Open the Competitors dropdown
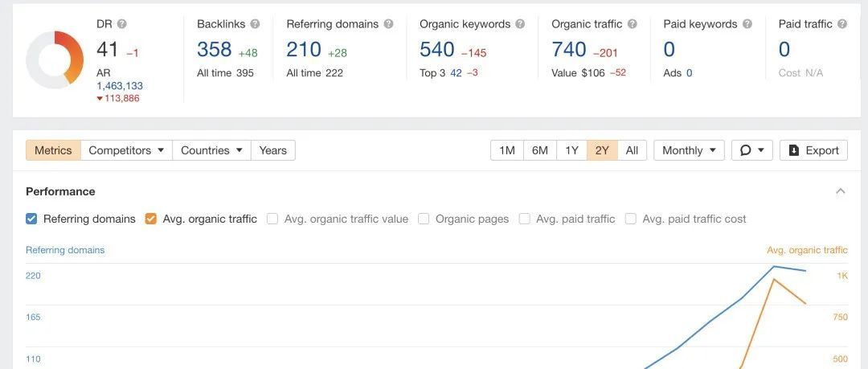The image size is (868, 369). click(x=126, y=150)
